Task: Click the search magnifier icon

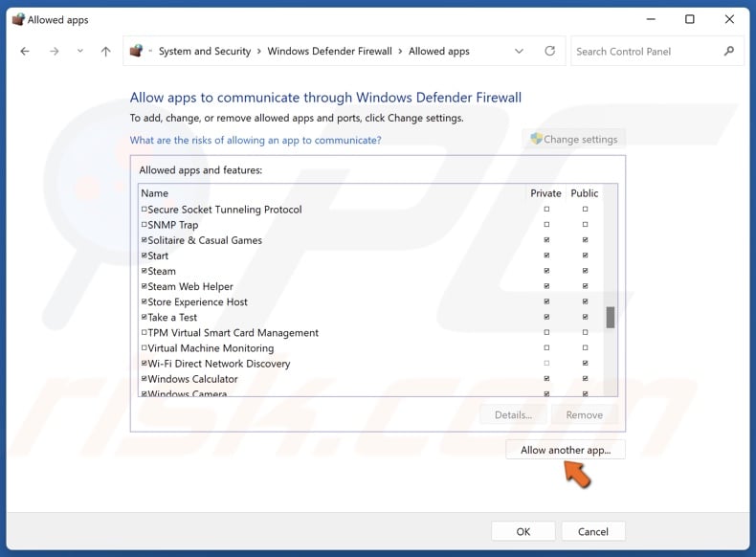Action: (729, 52)
